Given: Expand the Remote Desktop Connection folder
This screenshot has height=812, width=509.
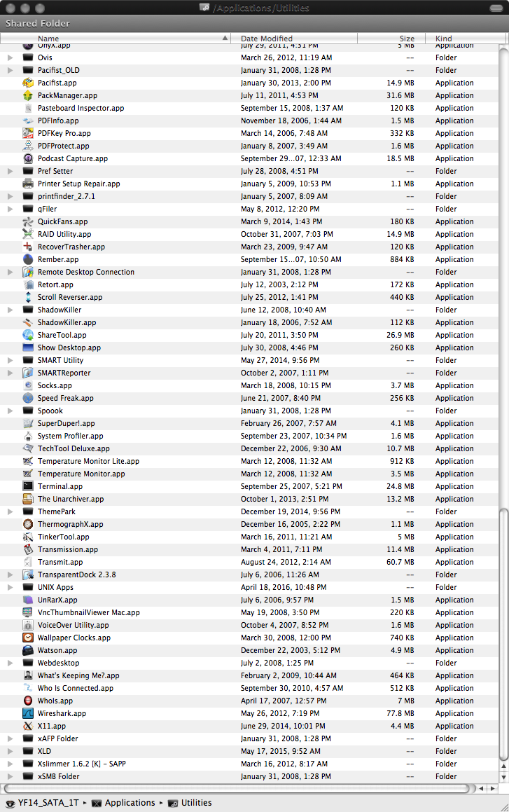Looking at the screenshot, I should tap(11, 272).
